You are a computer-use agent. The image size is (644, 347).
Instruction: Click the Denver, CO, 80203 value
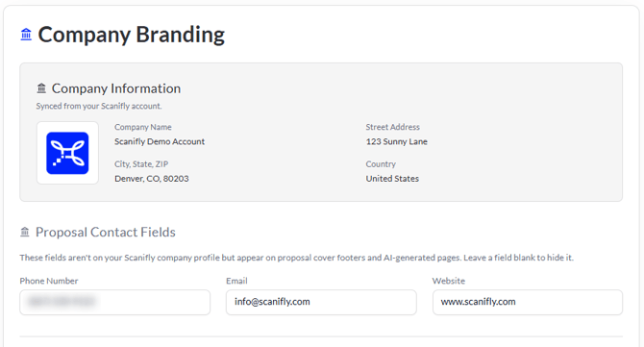click(x=152, y=179)
